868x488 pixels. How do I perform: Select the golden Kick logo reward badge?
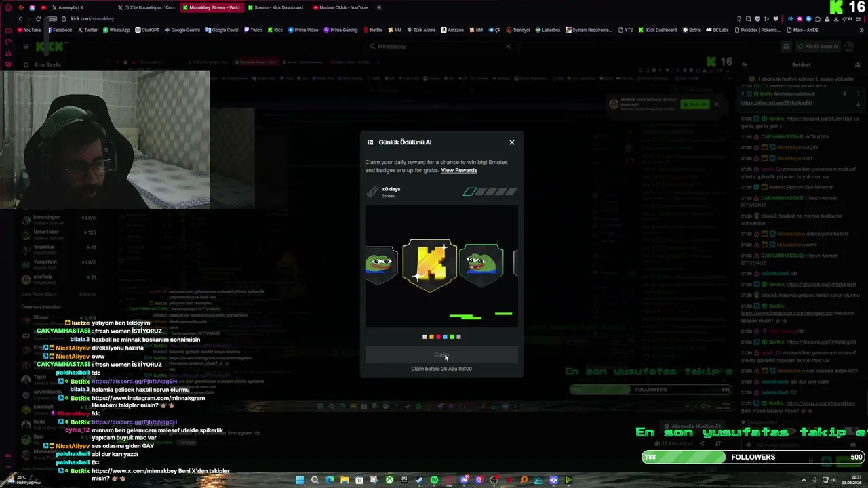[429, 264]
